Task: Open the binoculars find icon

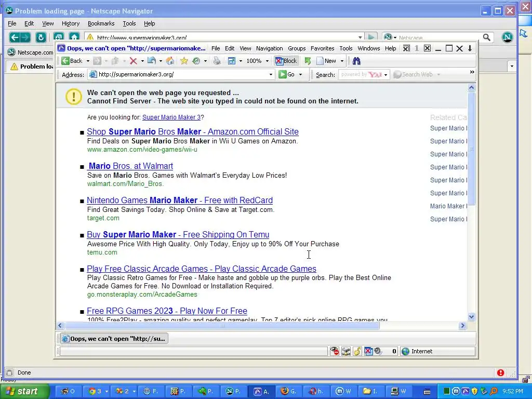Action: (x=356, y=61)
